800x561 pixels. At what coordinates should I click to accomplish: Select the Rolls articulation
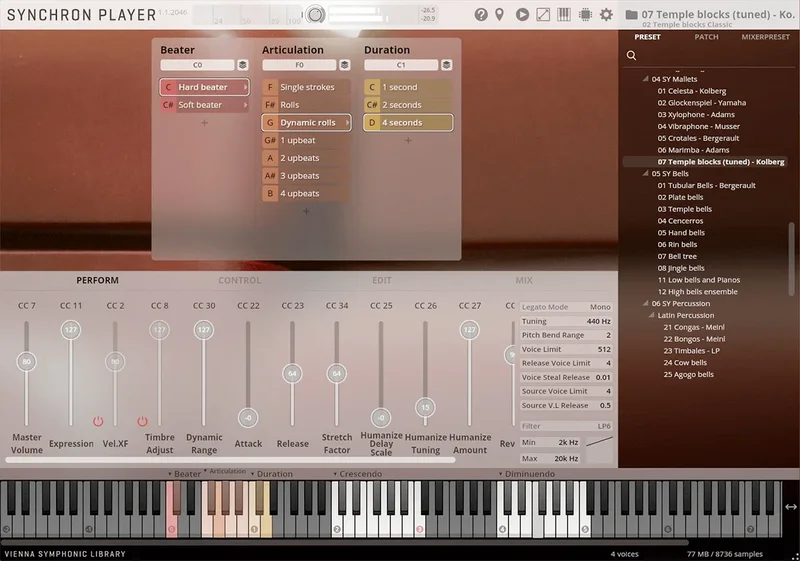tap(306, 105)
